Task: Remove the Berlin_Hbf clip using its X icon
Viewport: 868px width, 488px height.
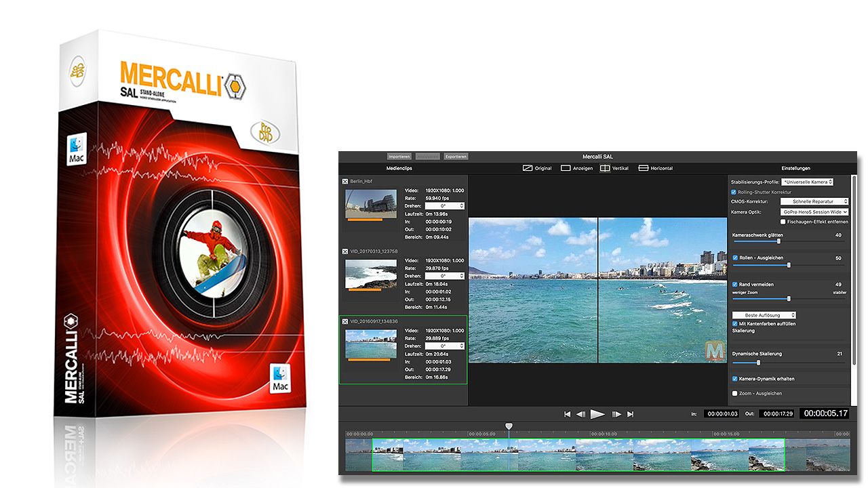Action: click(345, 182)
